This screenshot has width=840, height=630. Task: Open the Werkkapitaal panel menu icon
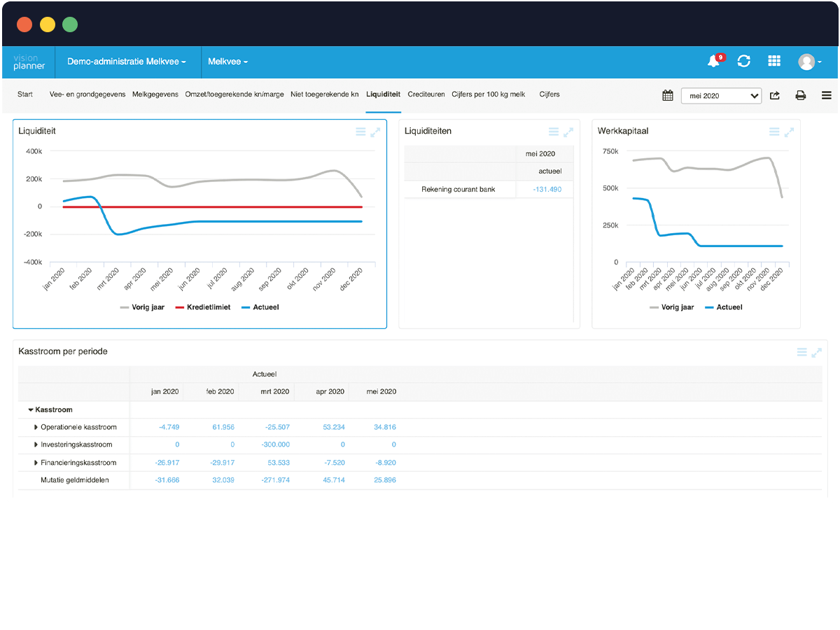pyautogui.click(x=774, y=132)
